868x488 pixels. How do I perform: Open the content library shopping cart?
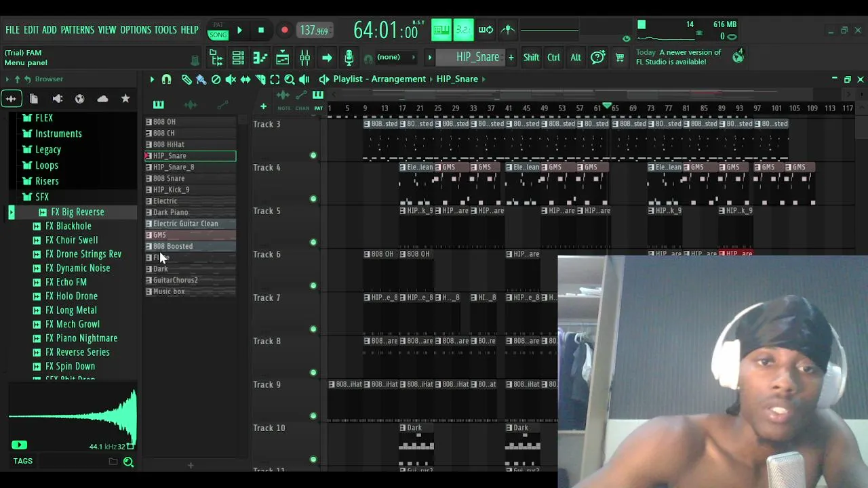click(x=620, y=58)
